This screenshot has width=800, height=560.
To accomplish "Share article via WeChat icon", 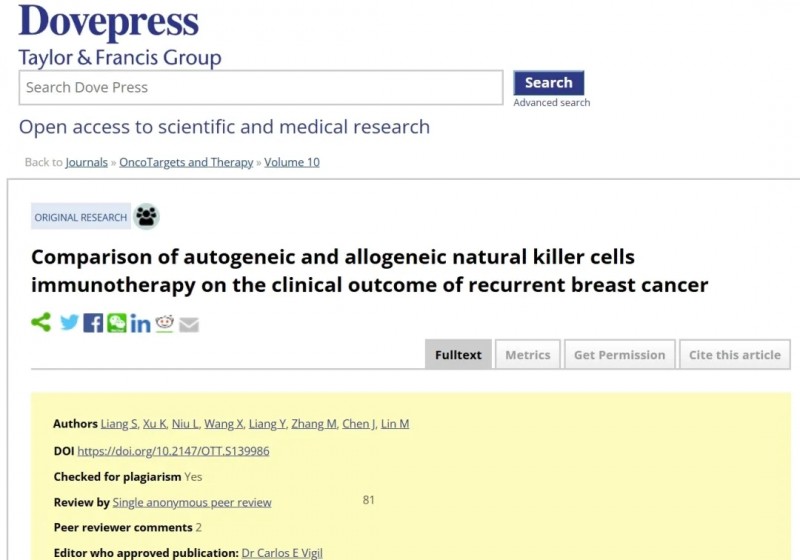I will coord(116,323).
